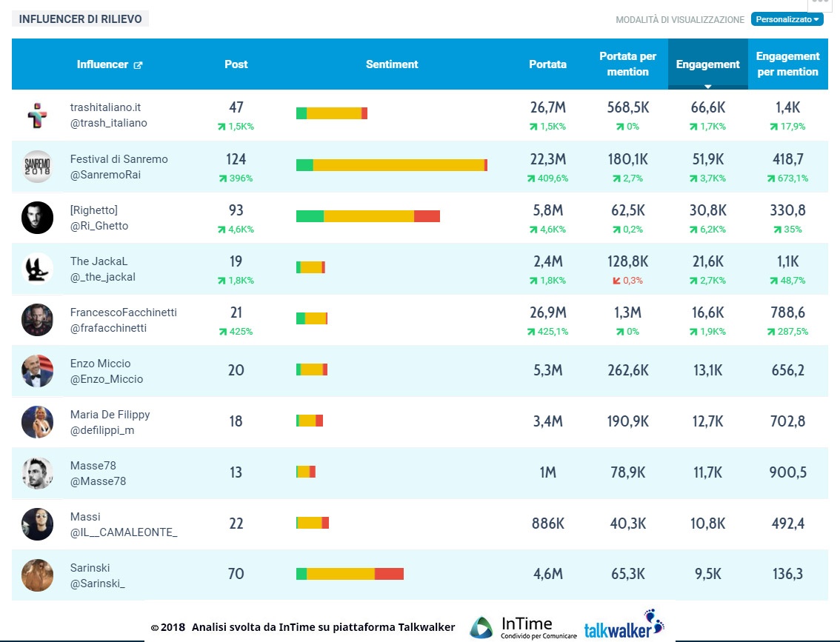Open Maria De Filippy profile picture
Viewport: 840px width, 642px height.
pyautogui.click(x=38, y=422)
